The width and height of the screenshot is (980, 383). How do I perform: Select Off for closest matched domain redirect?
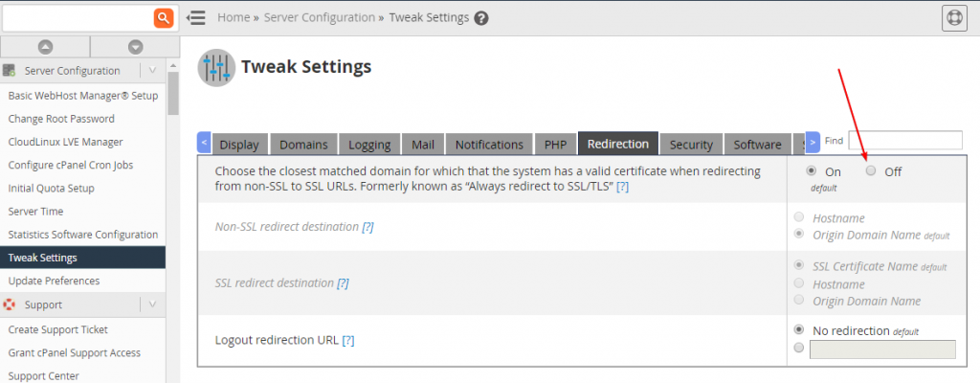pos(871,170)
